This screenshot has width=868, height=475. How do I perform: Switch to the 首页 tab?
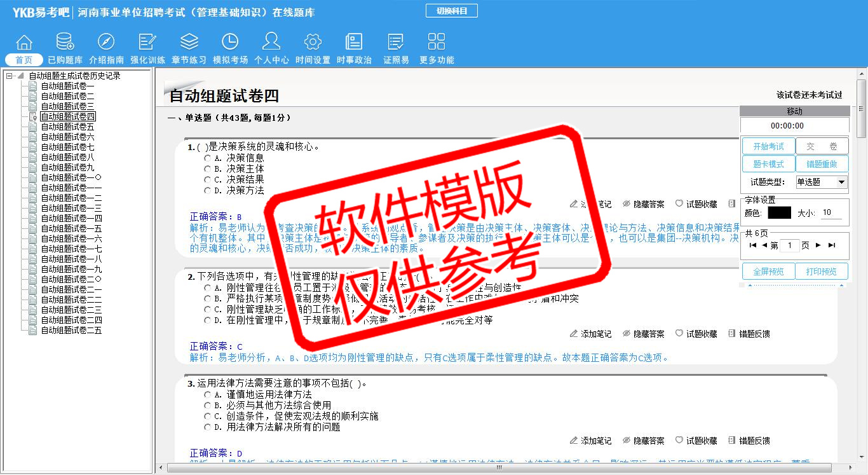(24, 60)
